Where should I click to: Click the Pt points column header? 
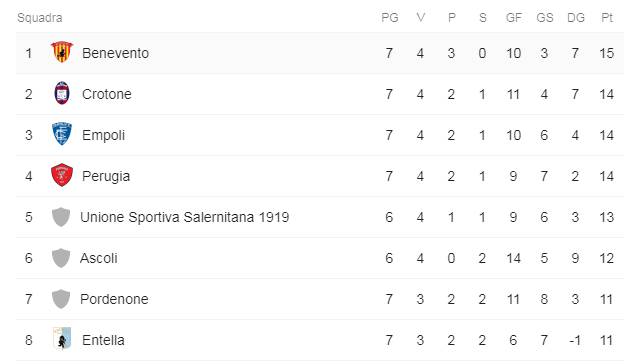coord(606,18)
